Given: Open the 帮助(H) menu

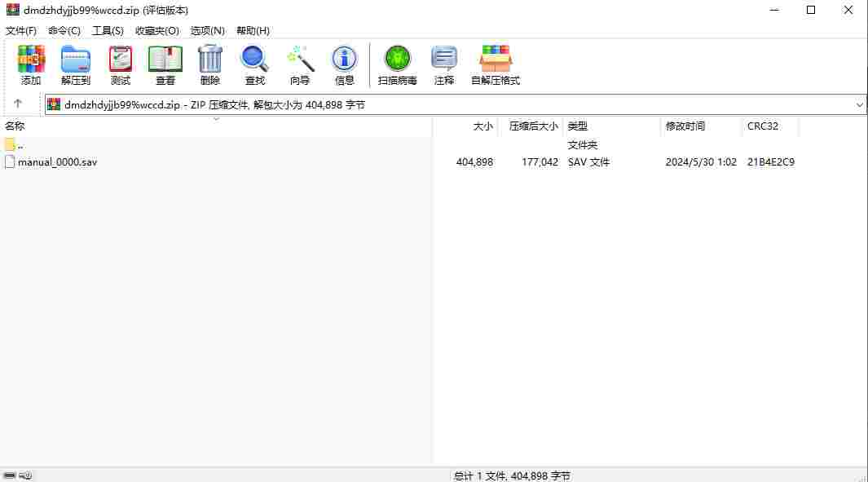Looking at the screenshot, I should point(253,30).
